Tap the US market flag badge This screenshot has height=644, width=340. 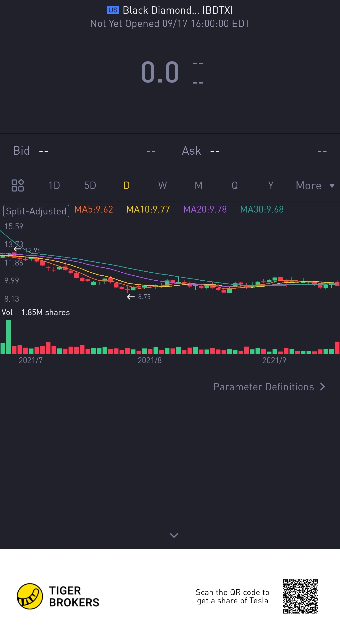click(x=113, y=10)
